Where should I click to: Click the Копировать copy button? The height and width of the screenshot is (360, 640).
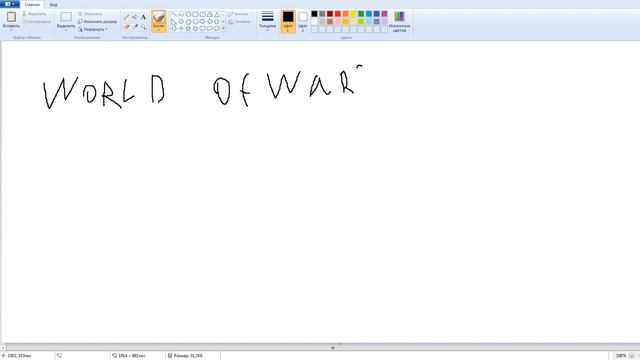[x=36, y=22]
